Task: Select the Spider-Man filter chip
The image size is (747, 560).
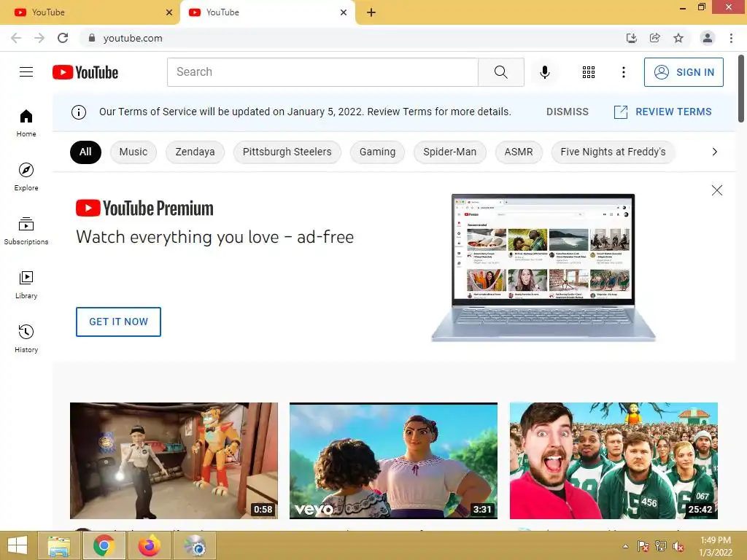Action: pos(449,152)
